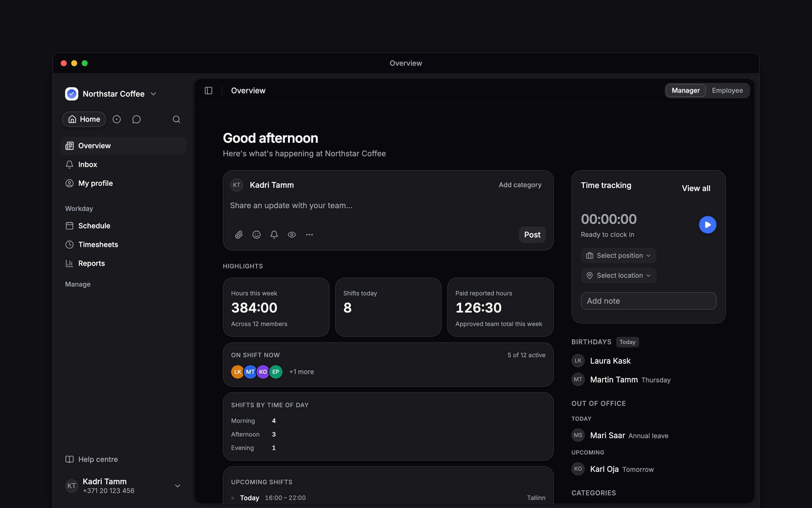Image resolution: width=812 pixels, height=508 pixels.
Task: Open the Schedule page
Action: pyautogui.click(x=123, y=226)
